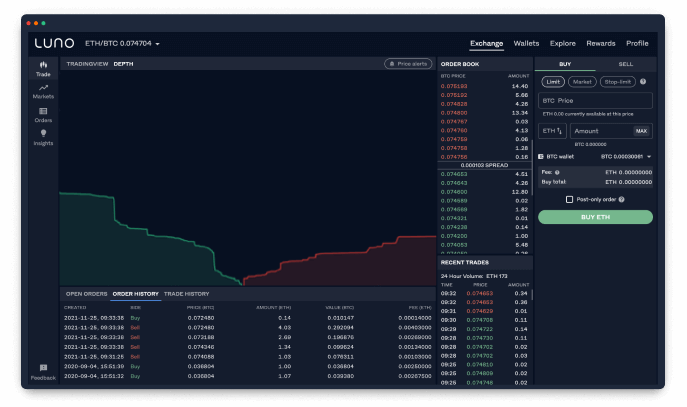This screenshot has width=687, height=407.
Task: Click the Post-only order help icon
Action: point(621,199)
